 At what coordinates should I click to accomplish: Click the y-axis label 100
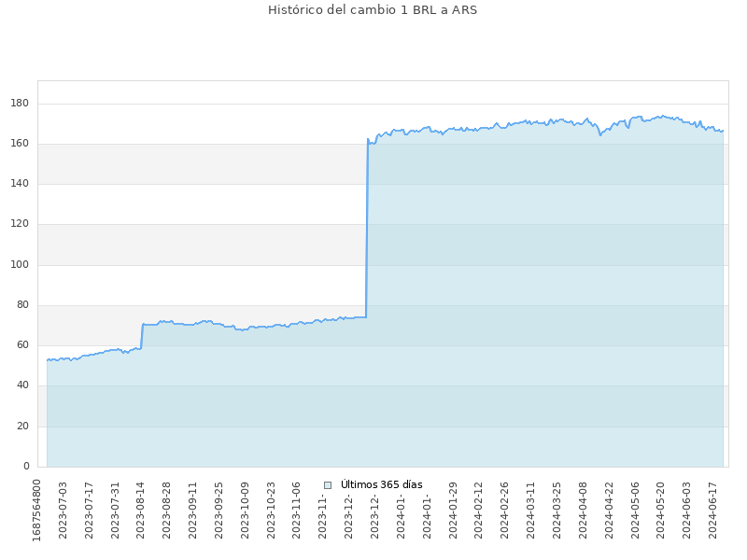pos(20,265)
